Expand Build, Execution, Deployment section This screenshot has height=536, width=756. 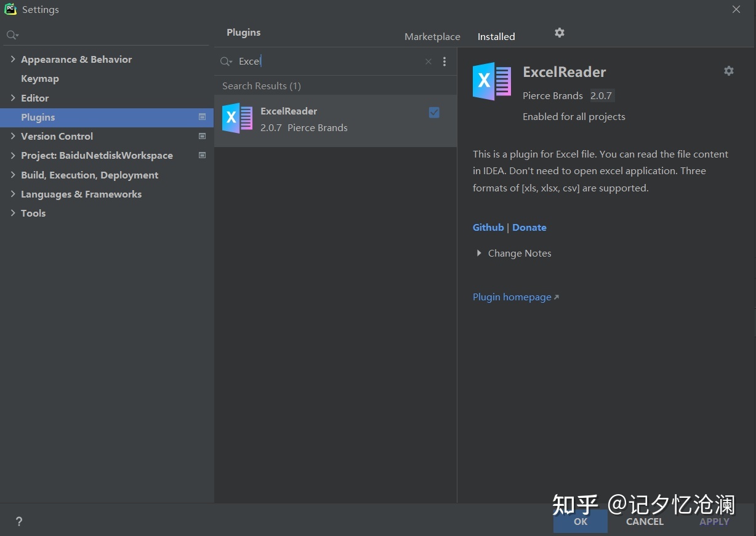coord(13,175)
